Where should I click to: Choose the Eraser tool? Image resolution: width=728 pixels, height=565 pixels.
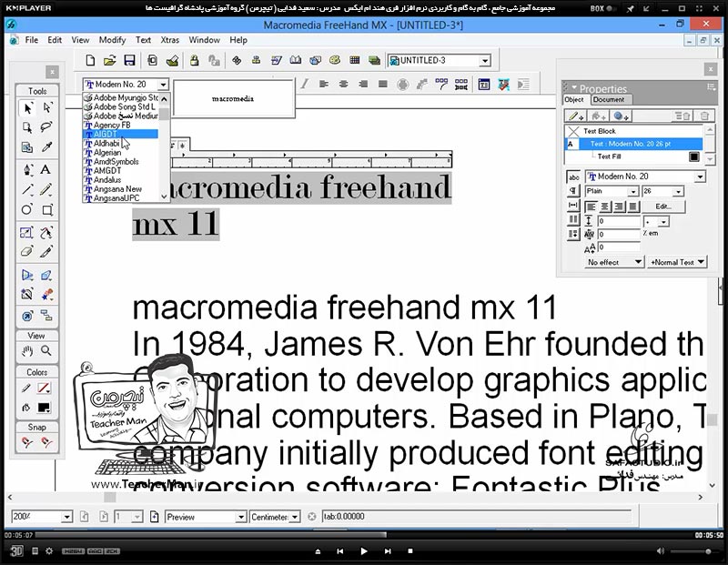(27, 252)
